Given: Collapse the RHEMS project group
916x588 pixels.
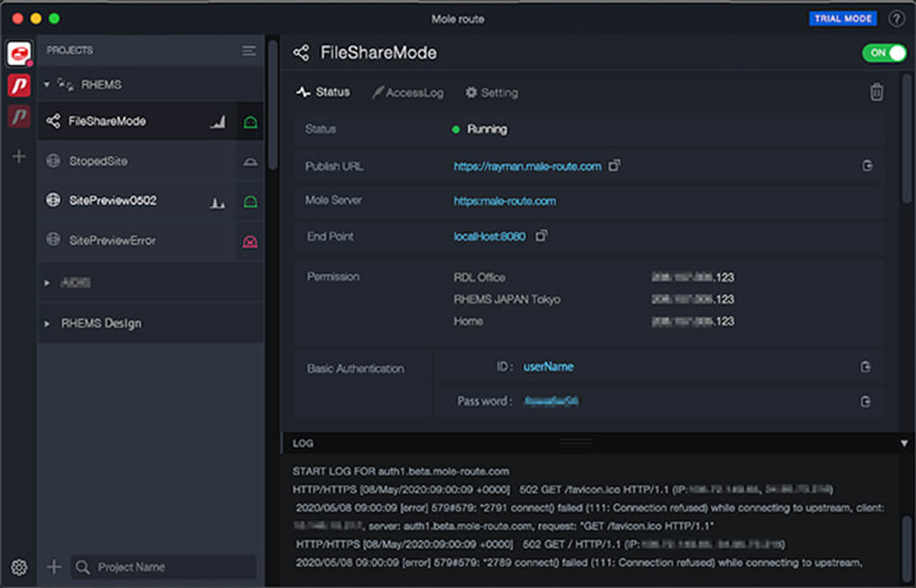Looking at the screenshot, I should (47, 85).
